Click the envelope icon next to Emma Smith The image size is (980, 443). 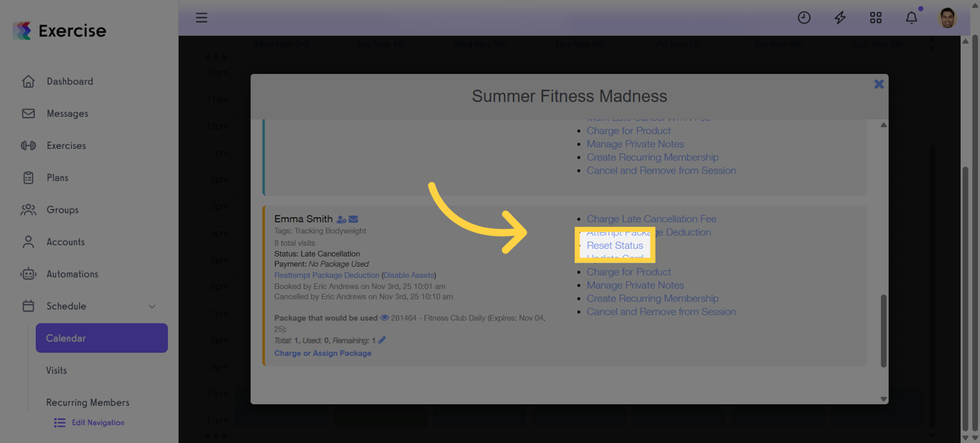[x=354, y=219]
